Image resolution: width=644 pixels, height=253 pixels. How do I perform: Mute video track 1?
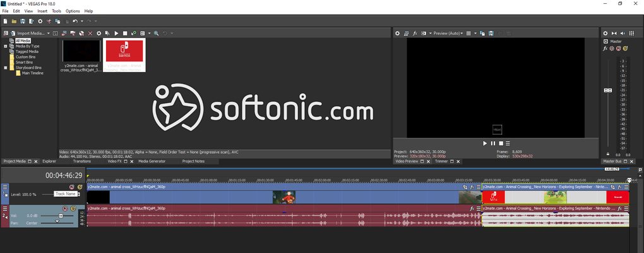(72, 187)
